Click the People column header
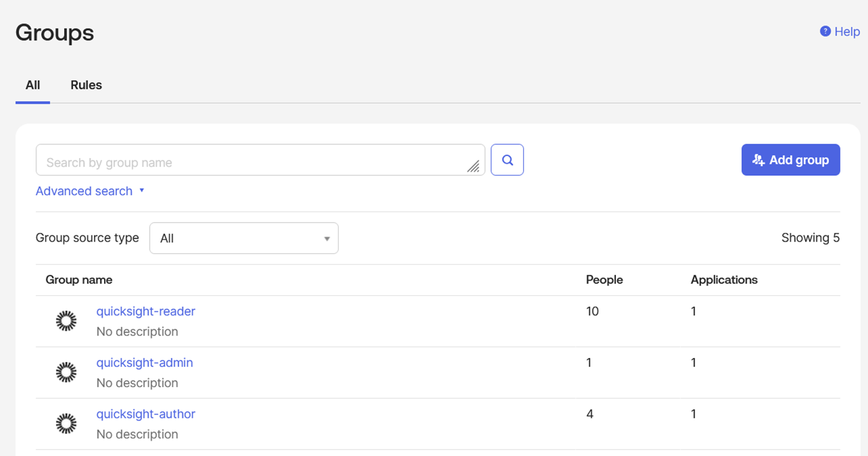 pos(604,280)
